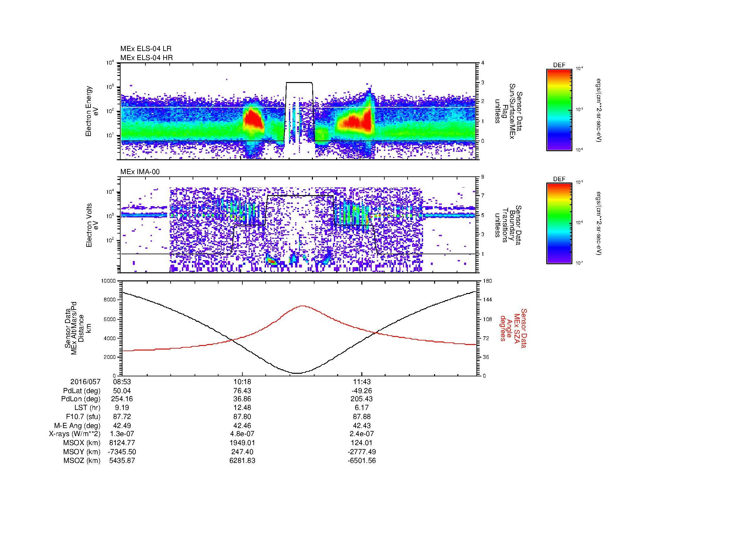
Task: Click the peak of the red SZA curve
Action: point(302,306)
